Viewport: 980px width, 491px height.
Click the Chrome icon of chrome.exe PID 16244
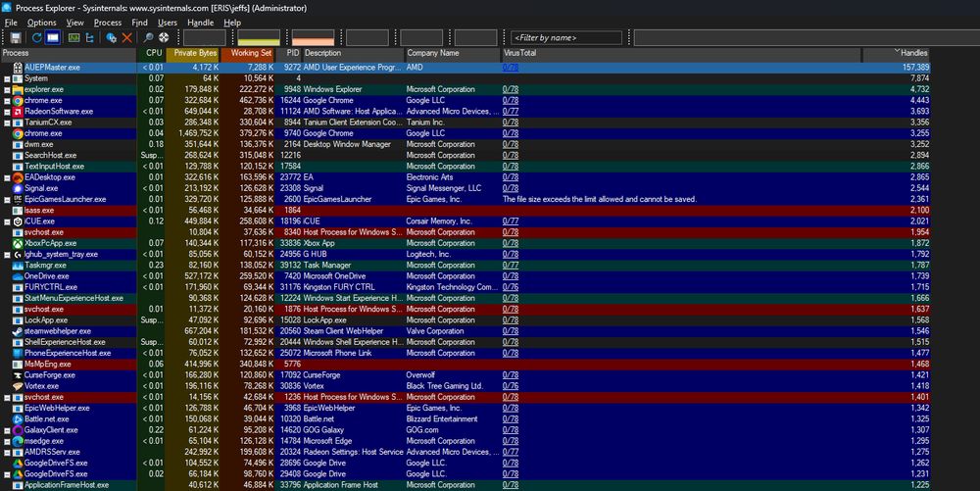tap(18, 101)
